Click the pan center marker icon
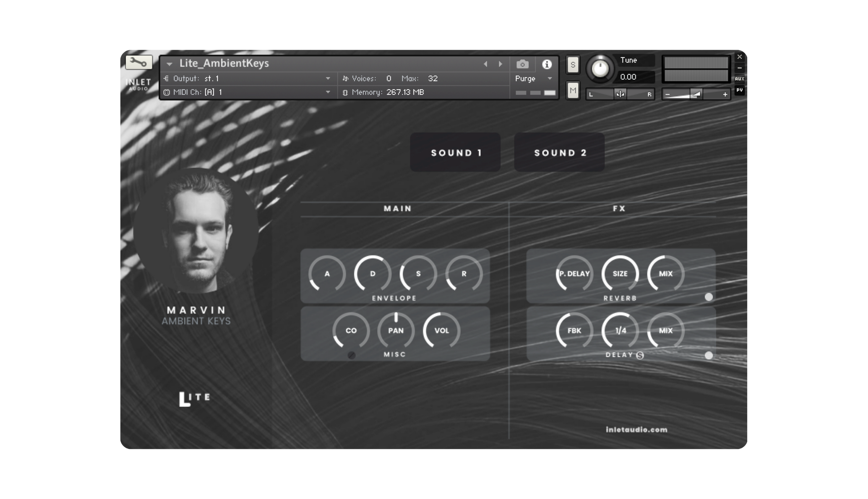The image size is (868, 499). click(x=620, y=94)
